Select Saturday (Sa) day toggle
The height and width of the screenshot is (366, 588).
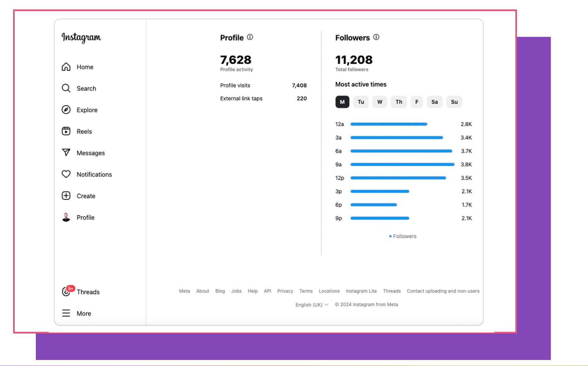435,102
